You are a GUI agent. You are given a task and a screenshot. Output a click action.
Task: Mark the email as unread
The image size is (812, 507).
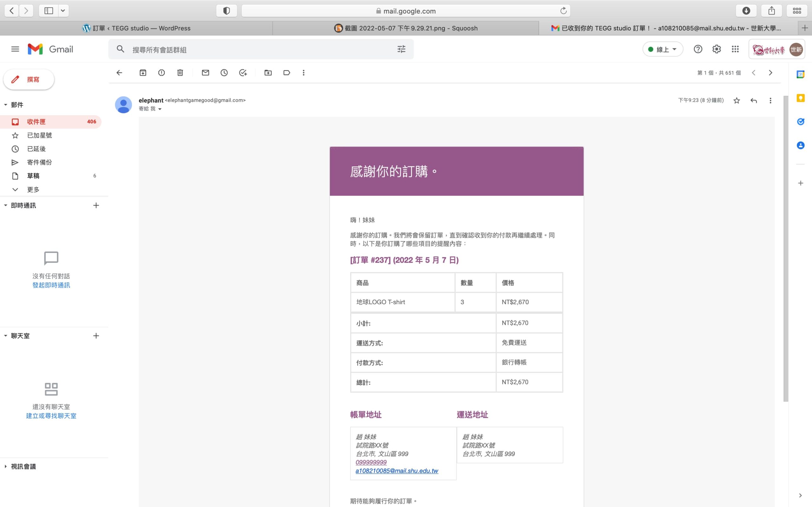pos(205,73)
